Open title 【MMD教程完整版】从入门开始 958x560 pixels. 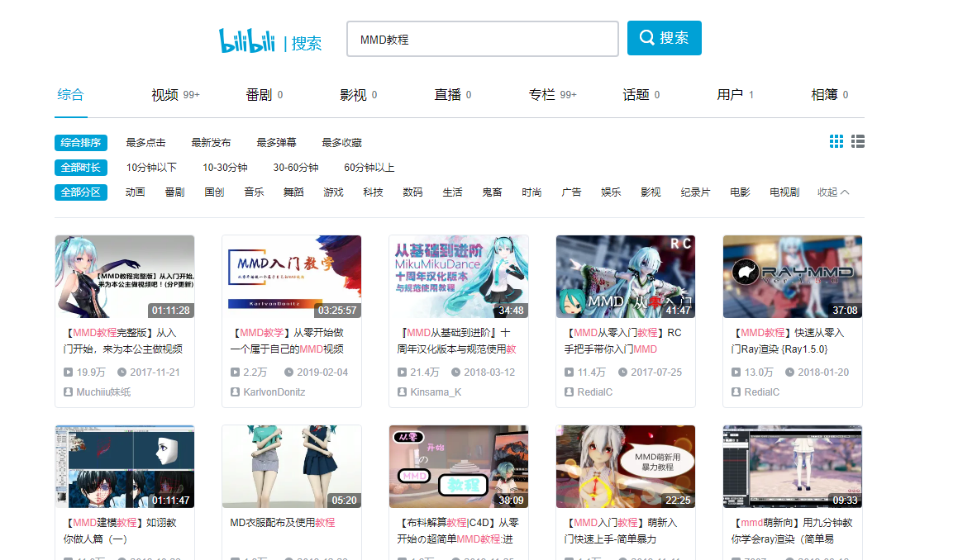(123, 341)
